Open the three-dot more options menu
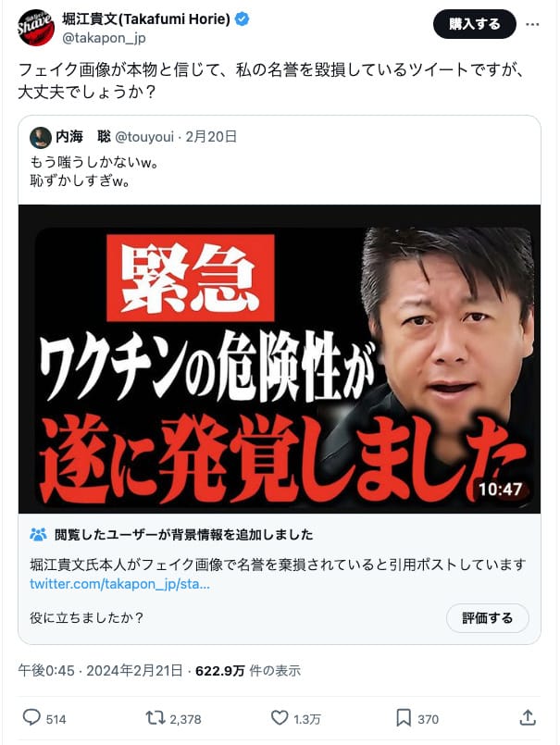The image size is (560, 745). coord(532,24)
